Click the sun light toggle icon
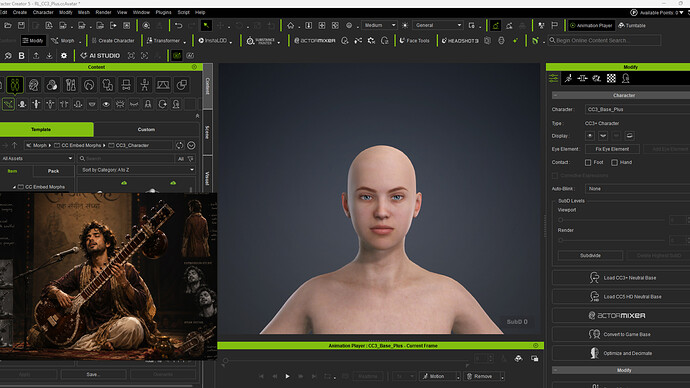This screenshot has height=388, width=690. pyautogui.click(x=405, y=26)
